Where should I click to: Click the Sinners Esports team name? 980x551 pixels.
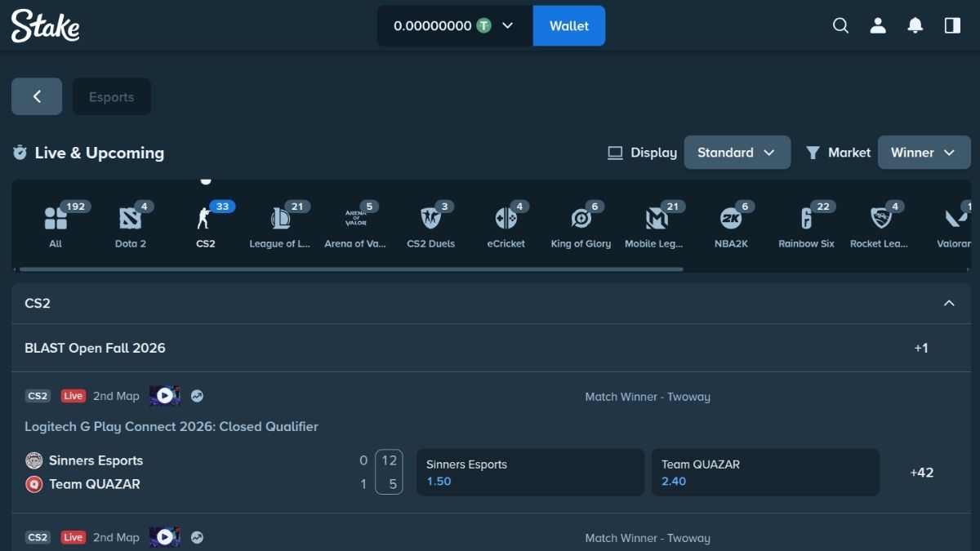click(x=96, y=460)
